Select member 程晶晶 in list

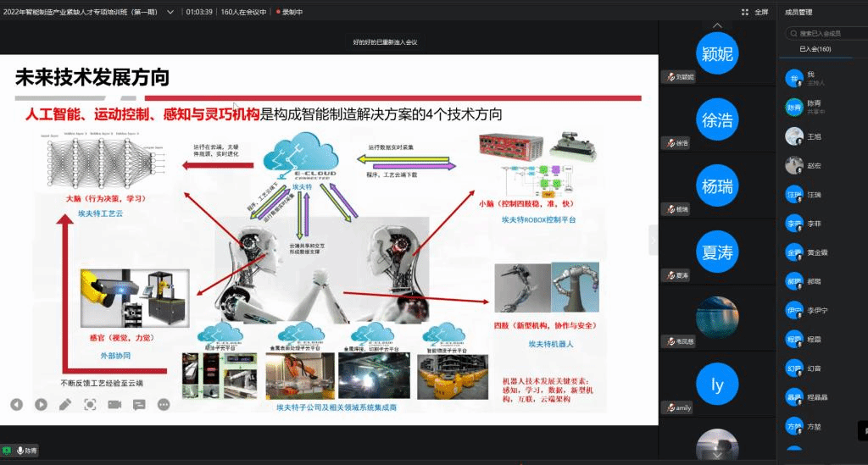click(x=824, y=397)
